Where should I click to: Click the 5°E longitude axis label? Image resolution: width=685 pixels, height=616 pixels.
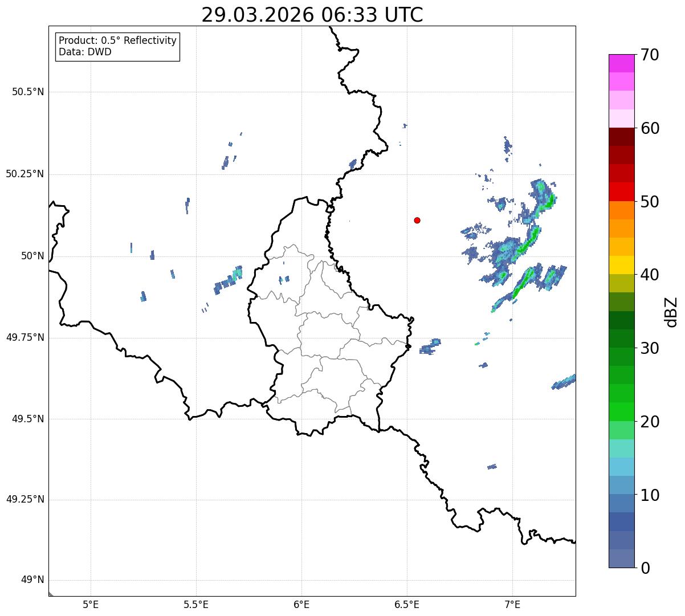click(91, 605)
